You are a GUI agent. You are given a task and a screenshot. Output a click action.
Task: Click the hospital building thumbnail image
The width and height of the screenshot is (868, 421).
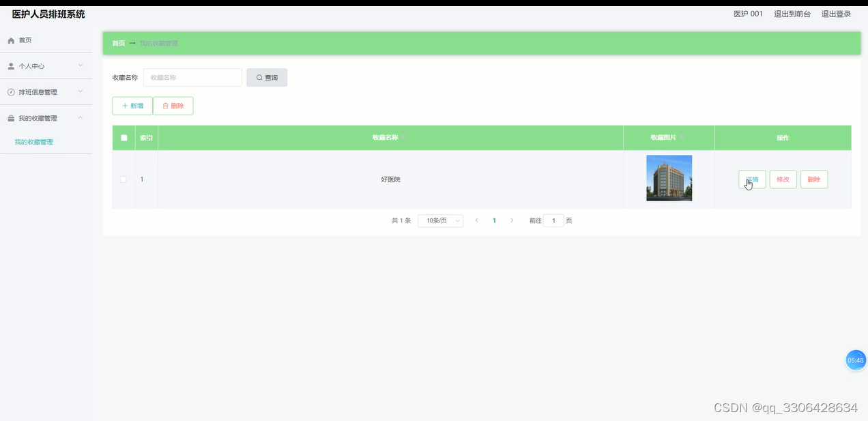669,178
